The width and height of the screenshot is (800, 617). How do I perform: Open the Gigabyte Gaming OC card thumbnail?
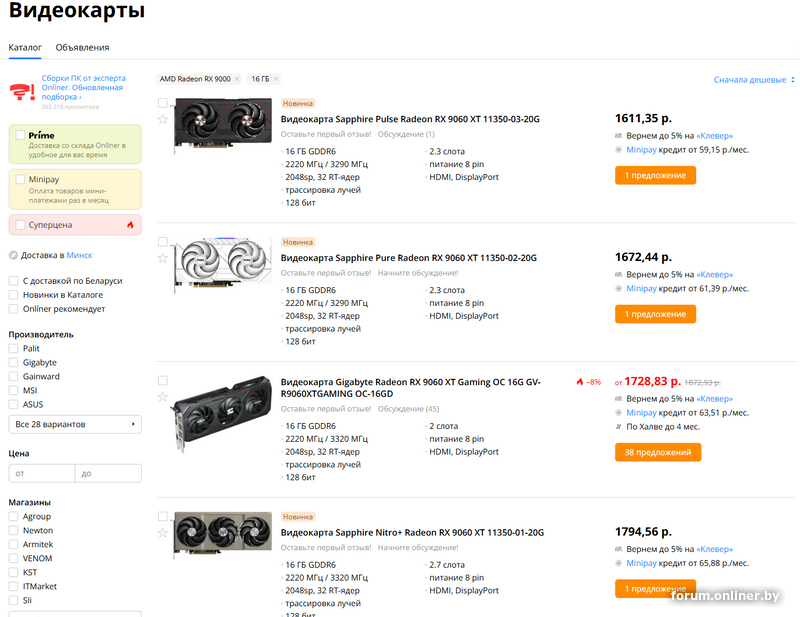pos(221,412)
